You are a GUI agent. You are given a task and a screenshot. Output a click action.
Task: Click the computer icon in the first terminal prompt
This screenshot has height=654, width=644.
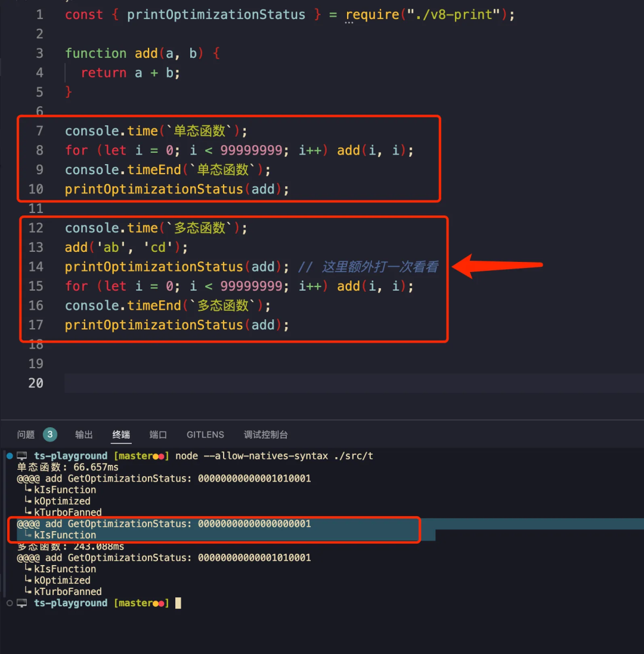click(22, 456)
